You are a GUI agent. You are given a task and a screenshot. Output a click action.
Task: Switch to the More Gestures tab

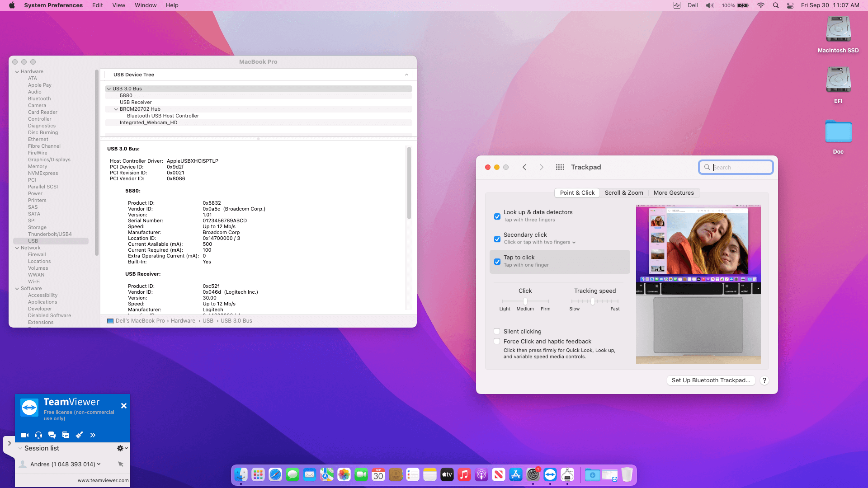(673, 193)
